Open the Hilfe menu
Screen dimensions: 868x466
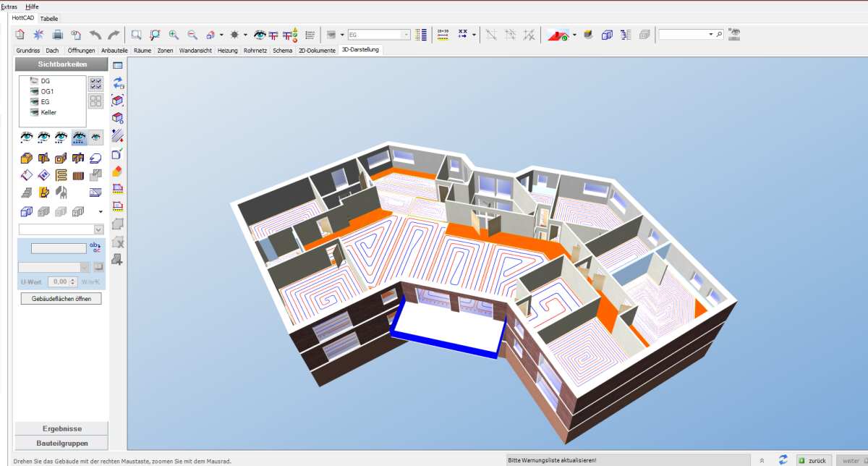pos(32,6)
